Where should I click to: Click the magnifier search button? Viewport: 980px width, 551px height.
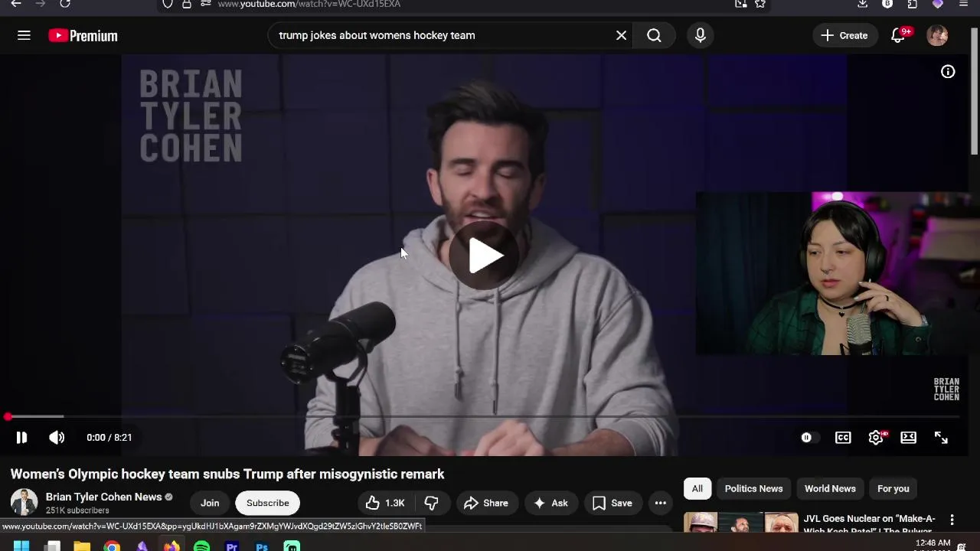pos(654,35)
